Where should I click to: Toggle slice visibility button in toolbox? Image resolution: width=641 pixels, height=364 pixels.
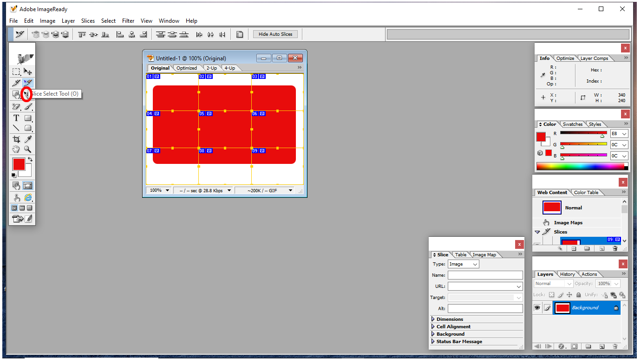(28, 186)
